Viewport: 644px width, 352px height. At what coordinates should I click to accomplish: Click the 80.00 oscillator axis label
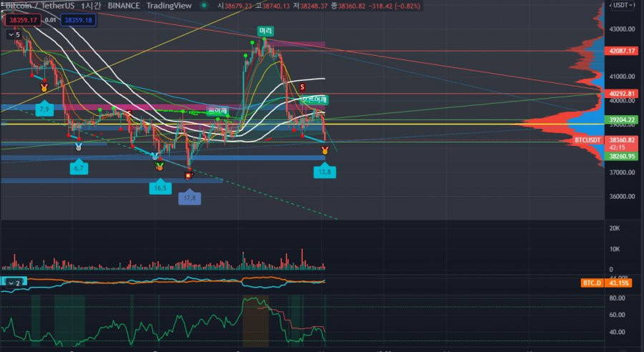click(x=617, y=298)
